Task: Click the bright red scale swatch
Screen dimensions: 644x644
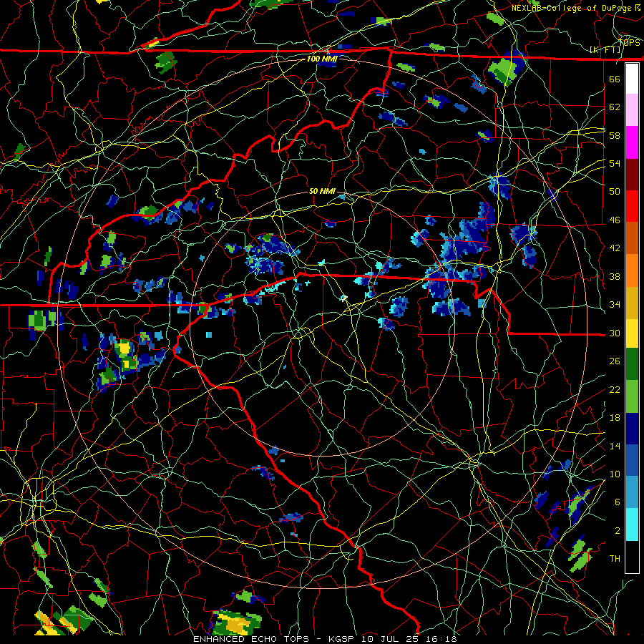Action: 632,206
